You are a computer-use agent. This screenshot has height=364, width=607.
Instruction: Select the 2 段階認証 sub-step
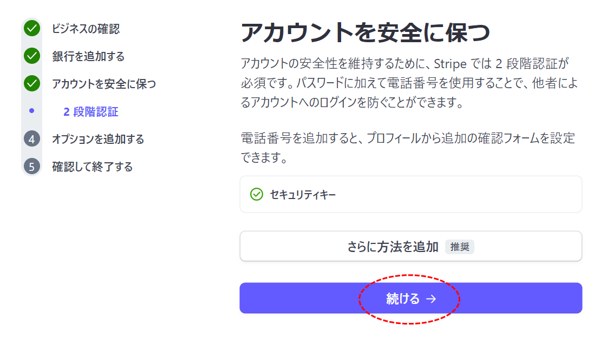(x=91, y=112)
